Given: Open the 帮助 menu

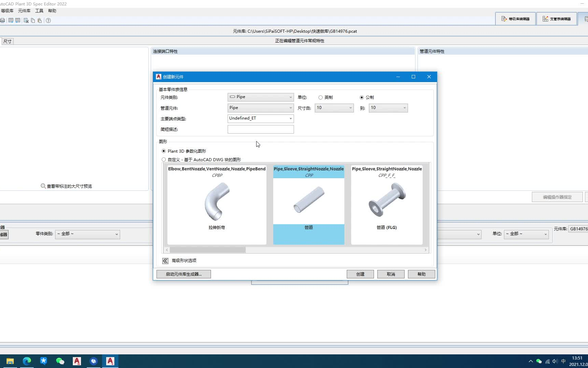Looking at the screenshot, I should pos(52,11).
